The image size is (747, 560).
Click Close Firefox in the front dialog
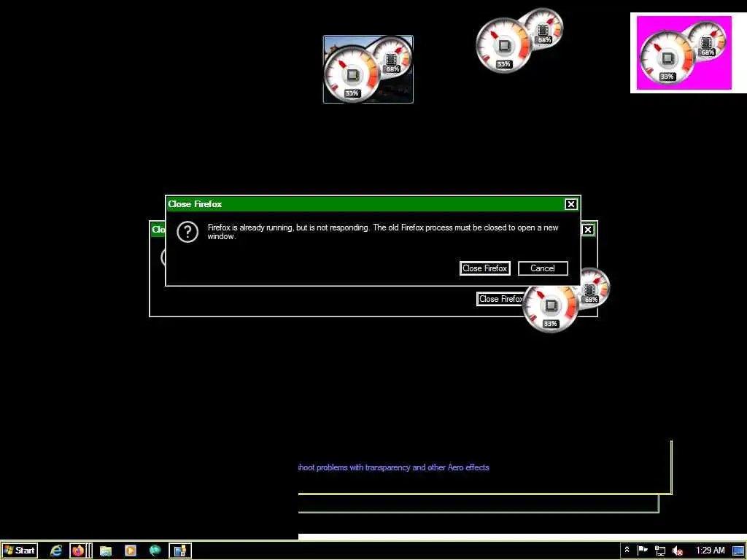pos(484,268)
